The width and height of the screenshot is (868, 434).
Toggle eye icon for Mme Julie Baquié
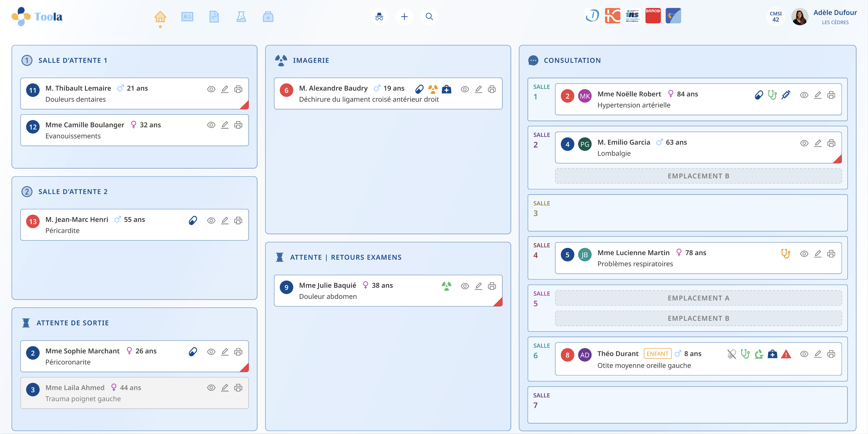click(x=465, y=286)
